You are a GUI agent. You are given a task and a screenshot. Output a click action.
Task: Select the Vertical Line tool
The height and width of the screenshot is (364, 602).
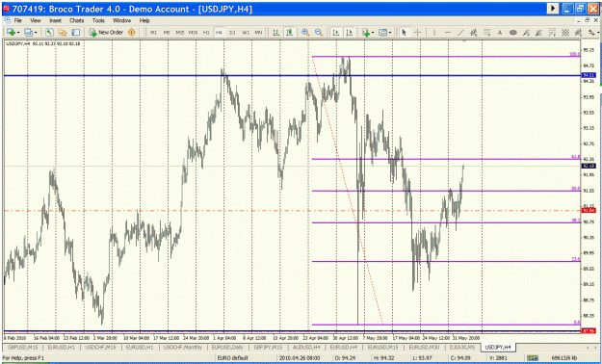pyautogui.click(x=434, y=33)
